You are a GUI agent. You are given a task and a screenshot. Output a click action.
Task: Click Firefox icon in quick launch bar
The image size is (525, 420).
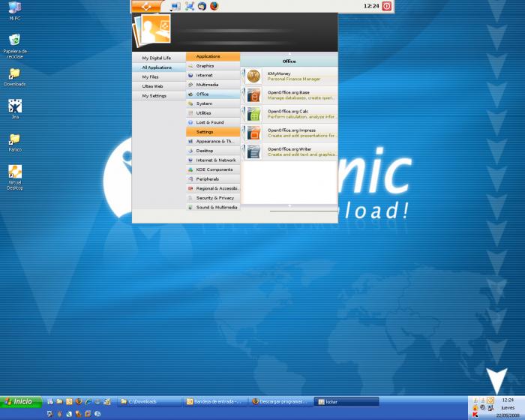click(79, 401)
